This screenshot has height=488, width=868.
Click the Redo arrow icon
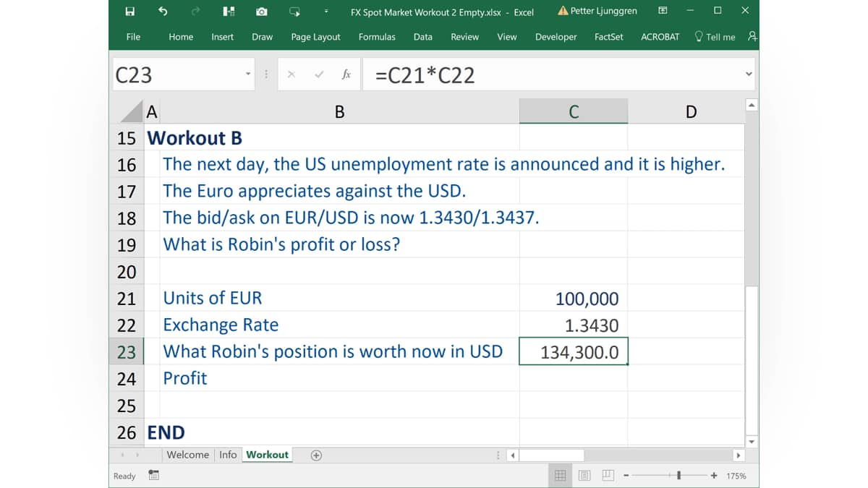(195, 12)
